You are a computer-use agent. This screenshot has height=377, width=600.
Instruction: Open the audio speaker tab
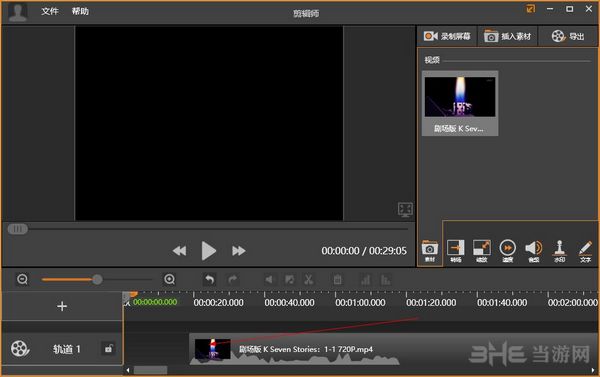(534, 251)
